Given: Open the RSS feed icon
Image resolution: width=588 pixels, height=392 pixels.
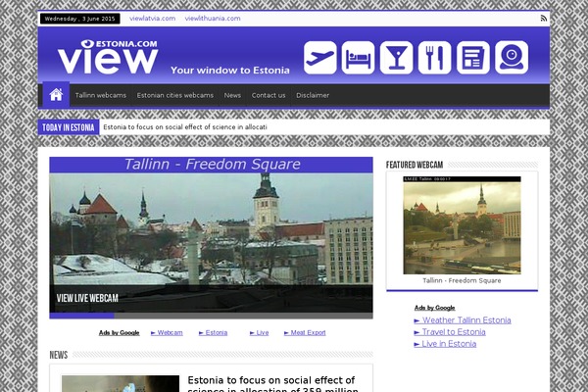Looking at the screenshot, I should pyautogui.click(x=543, y=19).
